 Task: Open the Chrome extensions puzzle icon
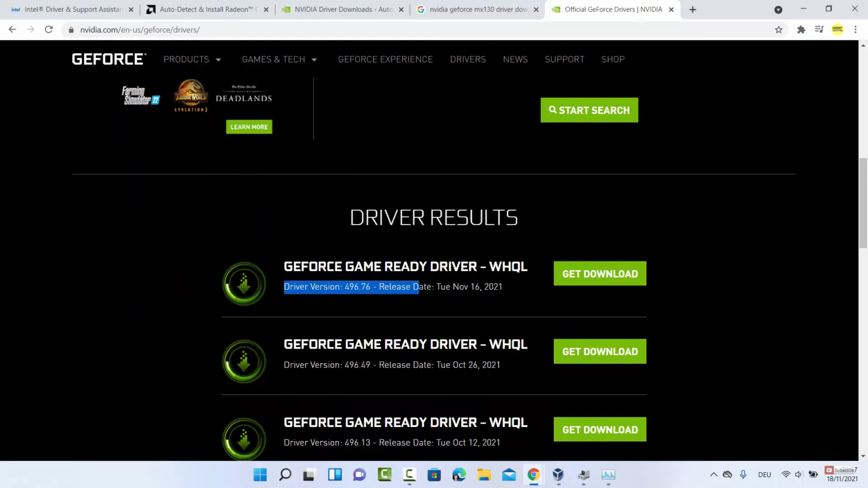tap(801, 29)
